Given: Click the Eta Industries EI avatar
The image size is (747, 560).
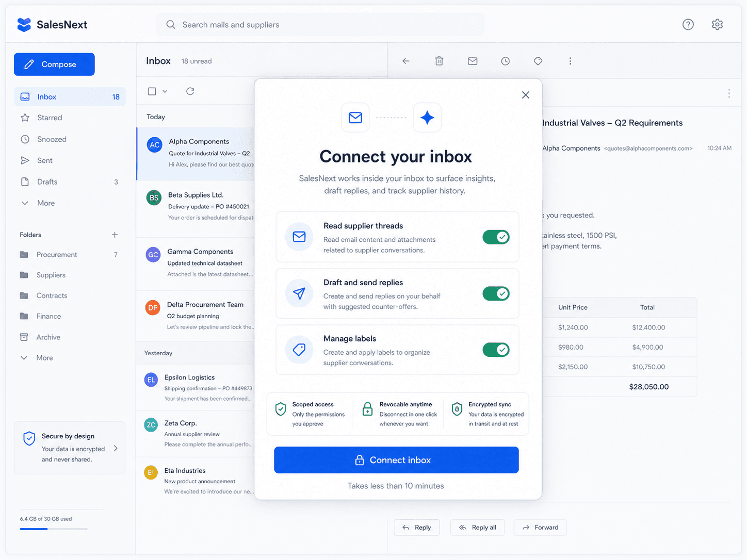Looking at the screenshot, I should tap(151, 472).
